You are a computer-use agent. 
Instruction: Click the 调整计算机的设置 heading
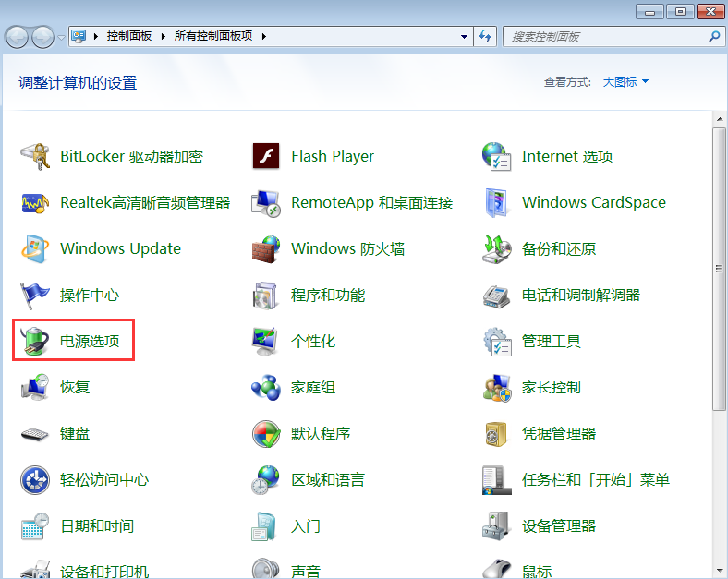78,83
